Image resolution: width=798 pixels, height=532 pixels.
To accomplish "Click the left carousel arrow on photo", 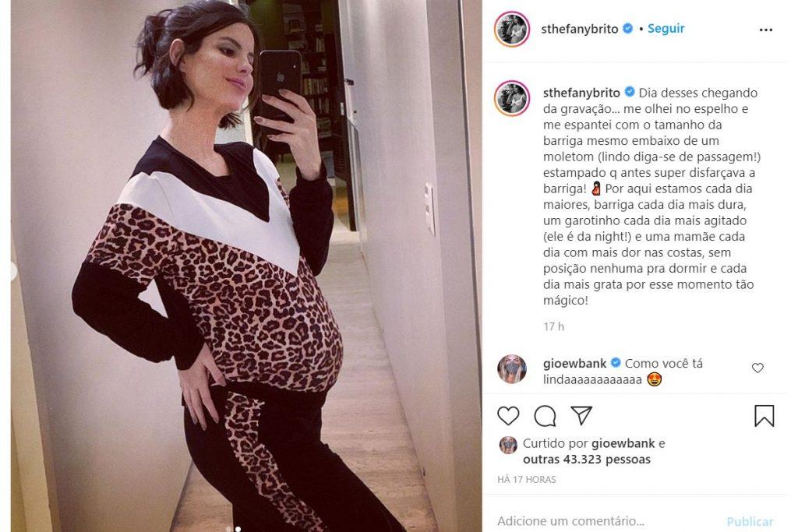I will click(x=14, y=270).
